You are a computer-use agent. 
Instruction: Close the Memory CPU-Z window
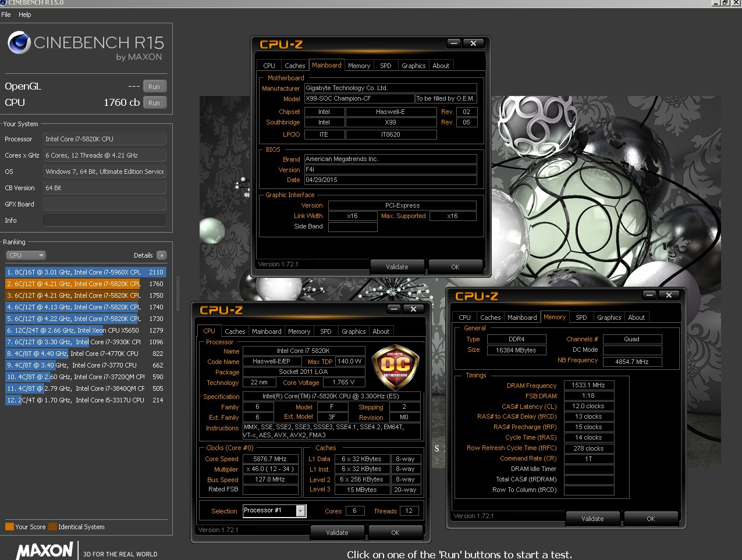click(x=669, y=295)
